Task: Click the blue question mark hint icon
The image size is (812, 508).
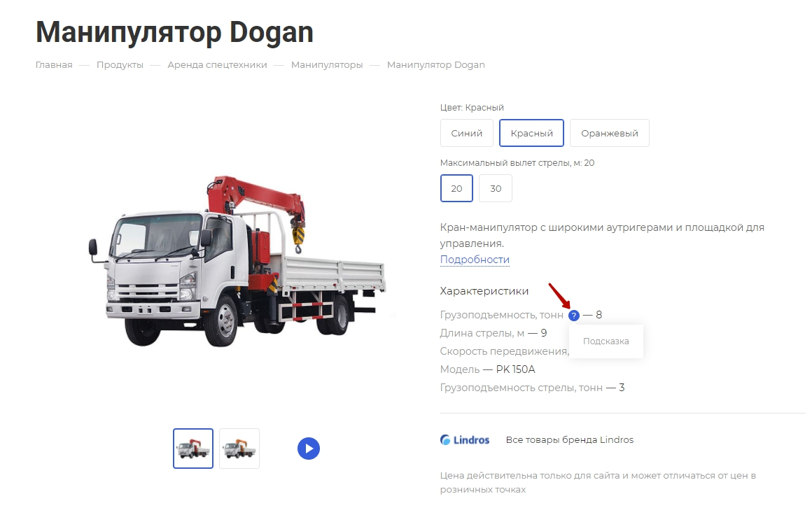Action: (573, 316)
